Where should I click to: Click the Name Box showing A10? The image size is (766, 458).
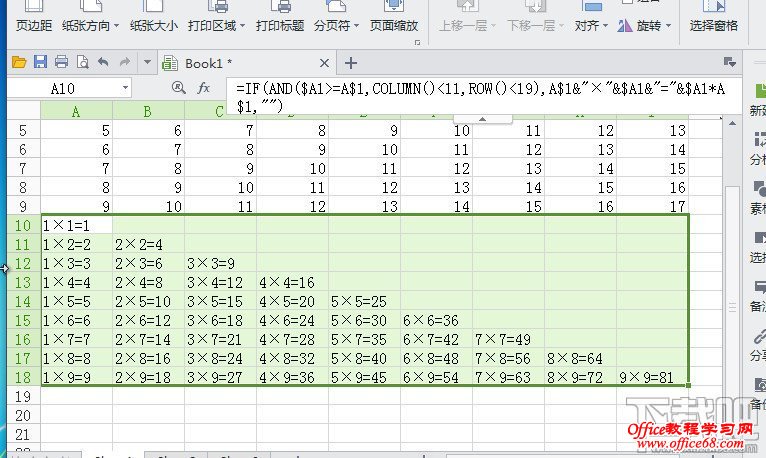(x=64, y=88)
